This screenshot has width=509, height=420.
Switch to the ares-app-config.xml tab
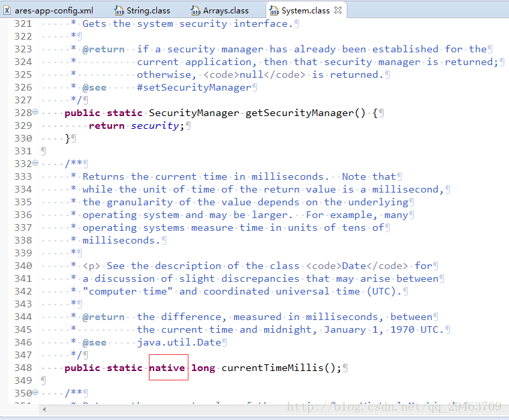54,11
